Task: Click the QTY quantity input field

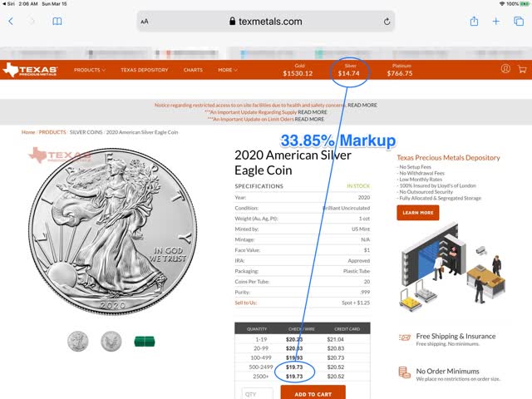Action: pos(257,393)
